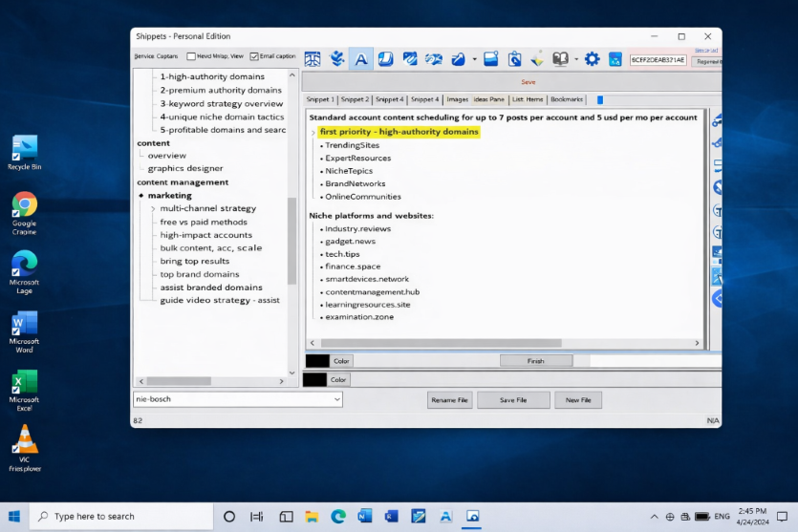Click the Save File button
The height and width of the screenshot is (532, 798).
(x=513, y=400)
